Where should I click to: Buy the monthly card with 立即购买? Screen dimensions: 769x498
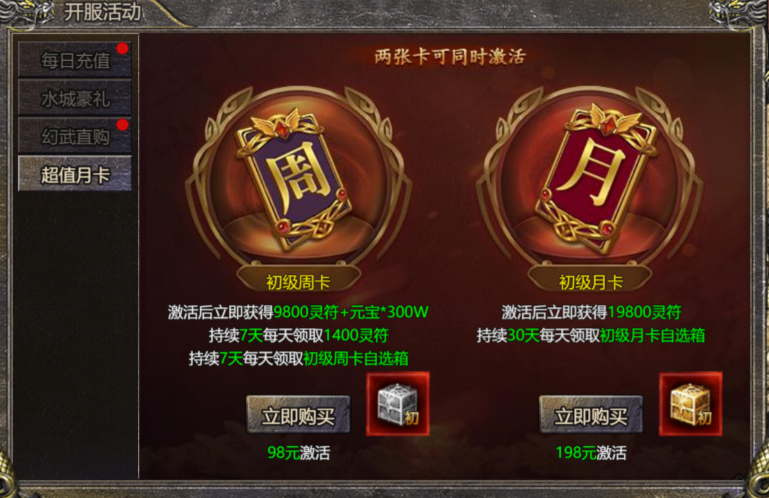point(590,415)
